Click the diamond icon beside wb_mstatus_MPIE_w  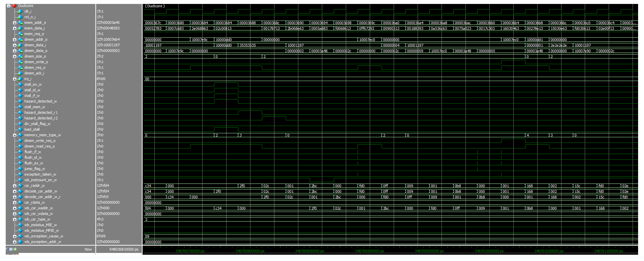pyautogui.click(x=20, y=231)
